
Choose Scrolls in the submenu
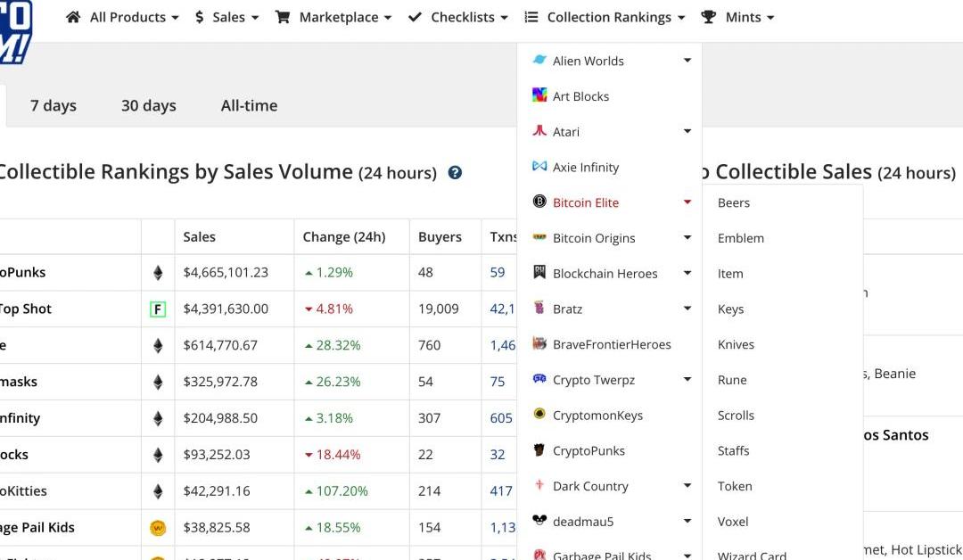click(736, 416)
